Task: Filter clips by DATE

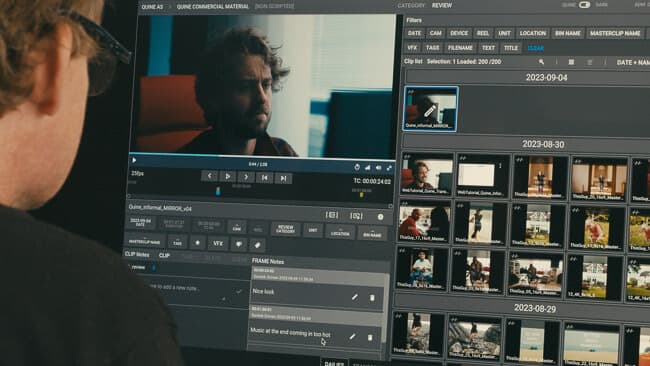Action: tap(414, 33)
